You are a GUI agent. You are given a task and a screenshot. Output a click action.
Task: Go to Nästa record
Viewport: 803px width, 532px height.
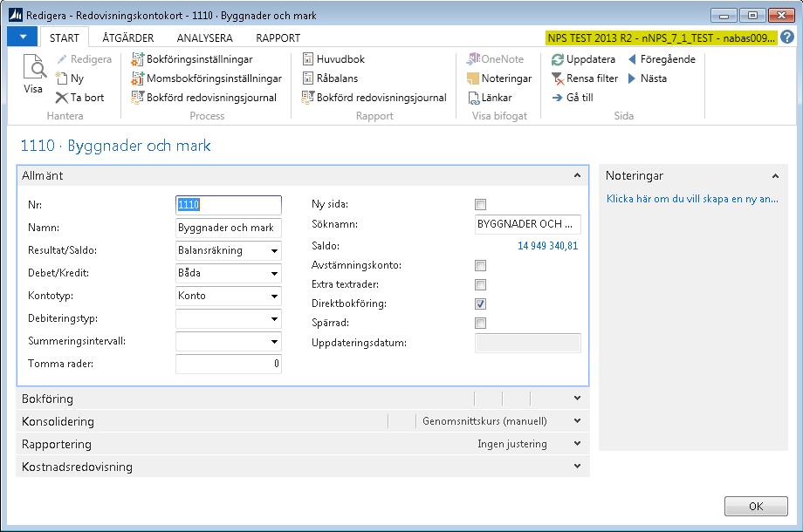(648, 78)
